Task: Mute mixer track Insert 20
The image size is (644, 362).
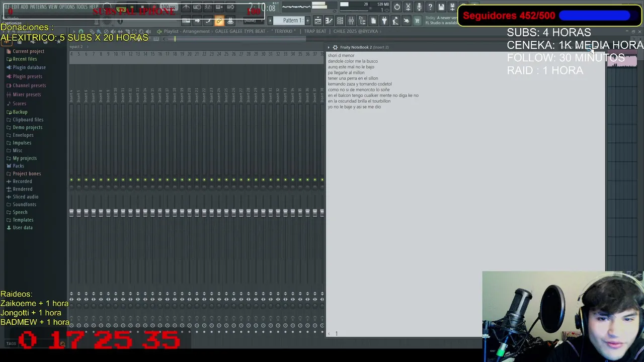Action: click(x=189, y=179)
